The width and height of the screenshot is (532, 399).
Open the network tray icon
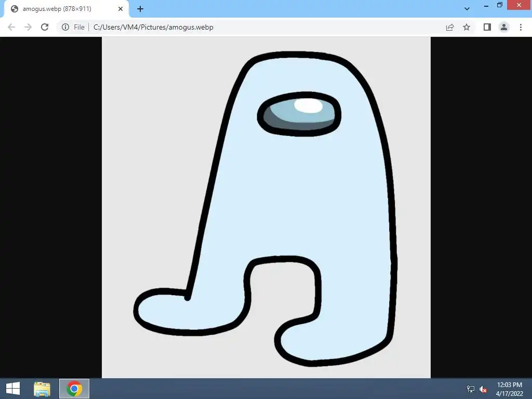471,389
